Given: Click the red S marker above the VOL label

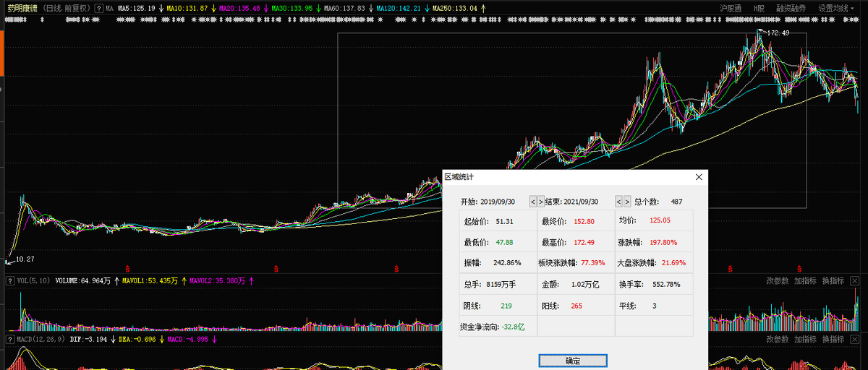Looking at the screenshot, I should 127,268.
